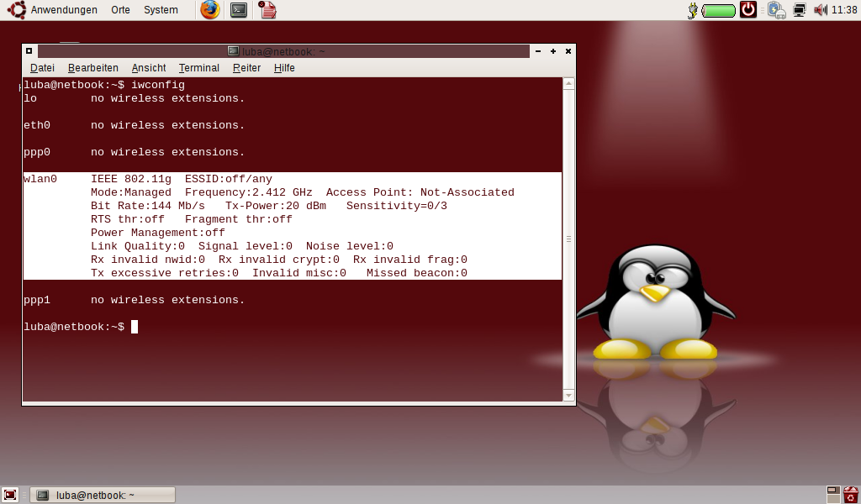Click the AC power plug indicator
Image resolution: width=861 pixels, height=504 pixels.
[x=693, y=10]
